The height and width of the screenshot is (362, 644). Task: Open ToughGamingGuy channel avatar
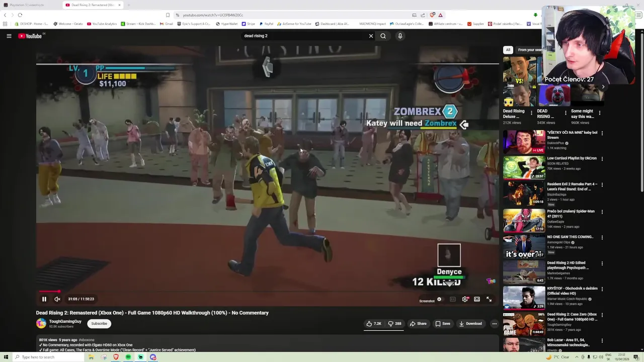point(41,323)
